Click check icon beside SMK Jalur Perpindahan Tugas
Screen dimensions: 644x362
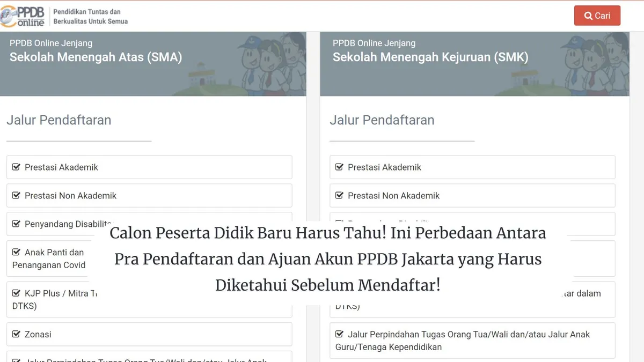pos(339,334)
